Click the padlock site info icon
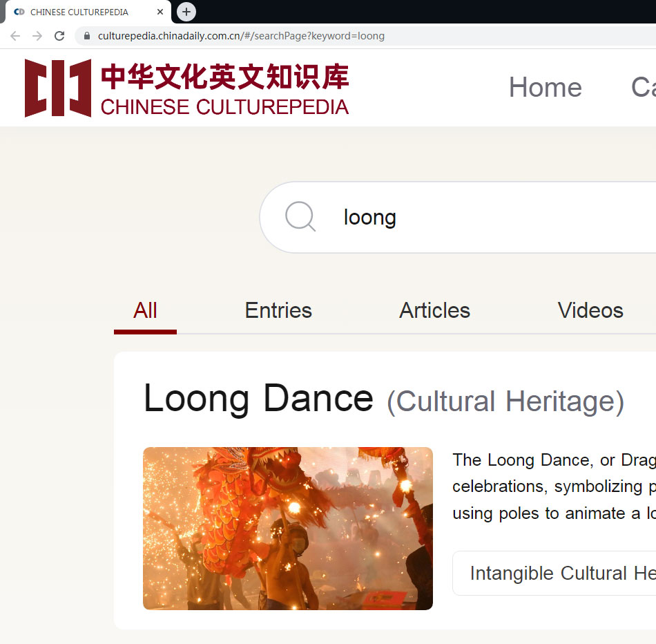The height and width of the screenshot is (644, 656). pos(87,36)
